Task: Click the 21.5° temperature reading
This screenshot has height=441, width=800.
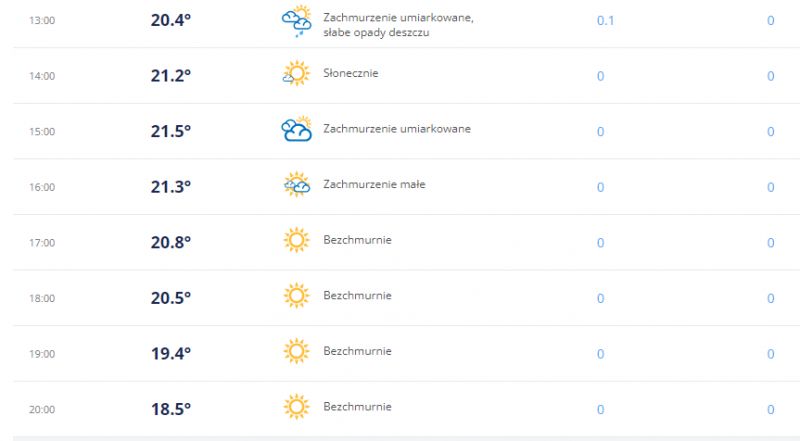Action: 170,131
